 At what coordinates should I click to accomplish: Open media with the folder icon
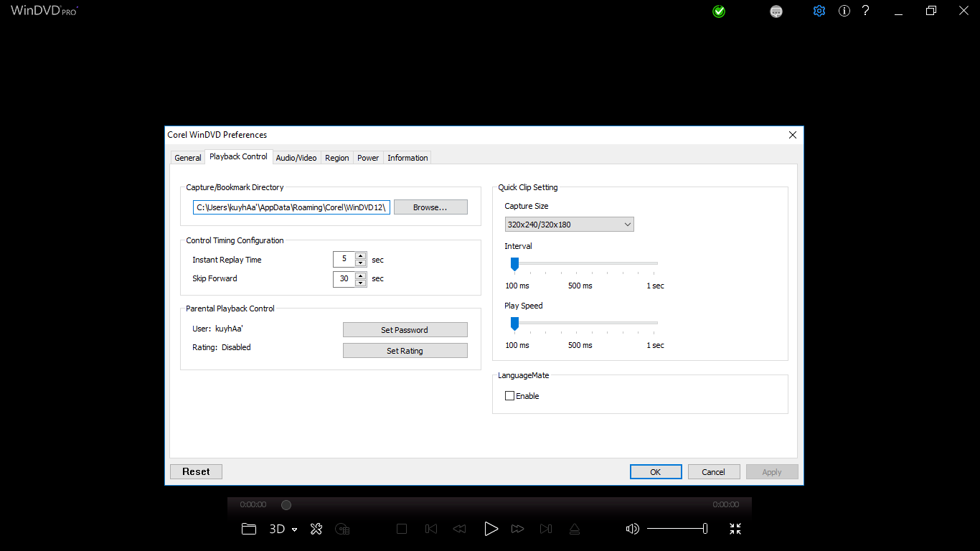249,529
